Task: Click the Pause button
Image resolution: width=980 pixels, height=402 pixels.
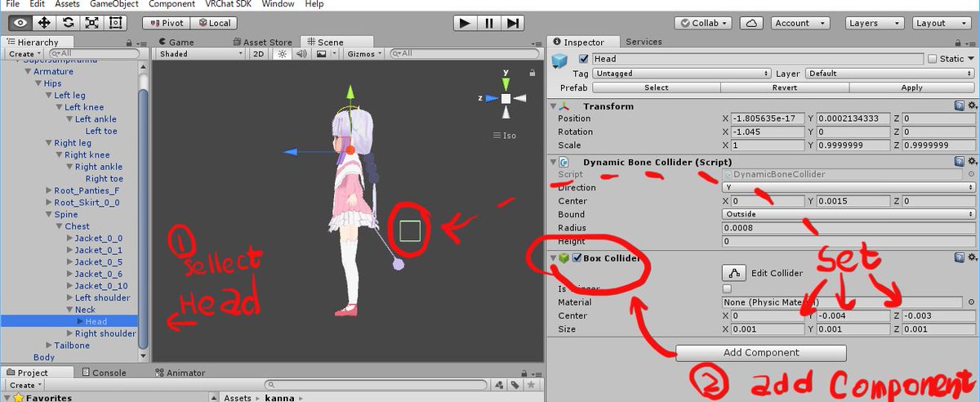Action: 488,23
